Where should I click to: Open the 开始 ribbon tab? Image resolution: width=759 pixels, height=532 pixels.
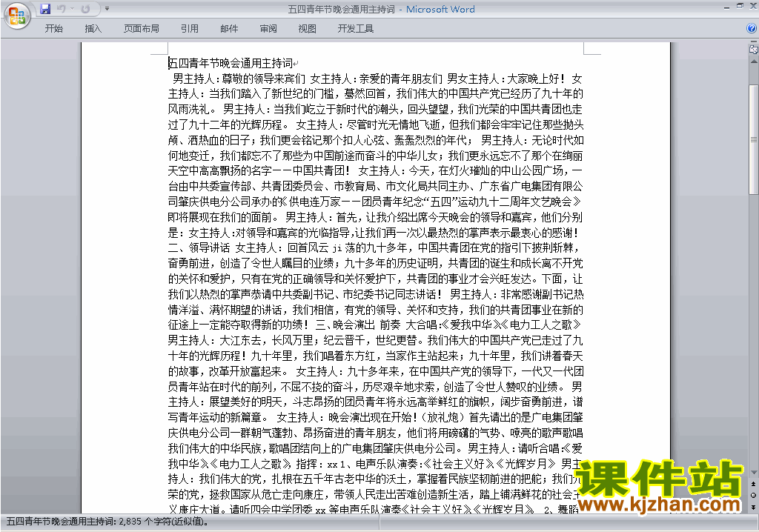click(x=53, y=29)
